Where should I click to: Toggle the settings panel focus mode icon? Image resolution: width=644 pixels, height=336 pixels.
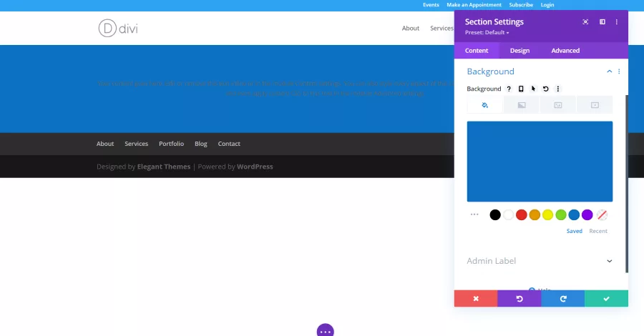(585, 21)
